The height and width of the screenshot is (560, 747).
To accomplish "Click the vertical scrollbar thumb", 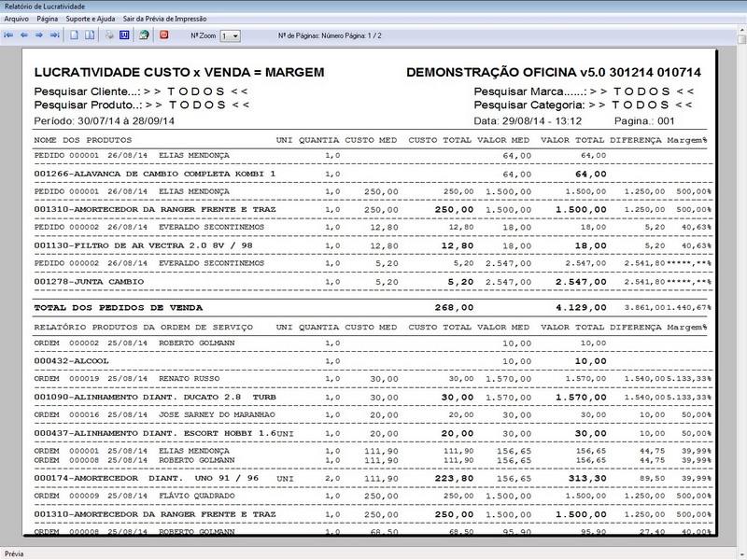I will (741, 39).
